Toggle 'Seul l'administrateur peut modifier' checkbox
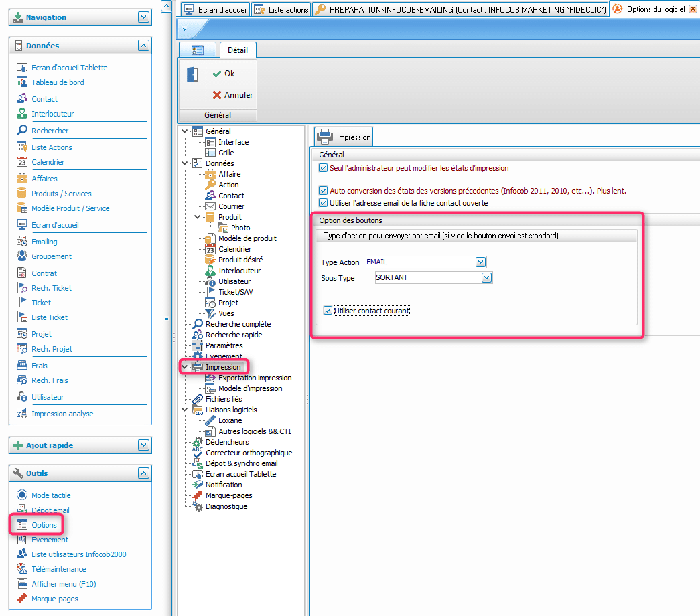The height and width of the screenshot is (616, 700). click(324, 168)
